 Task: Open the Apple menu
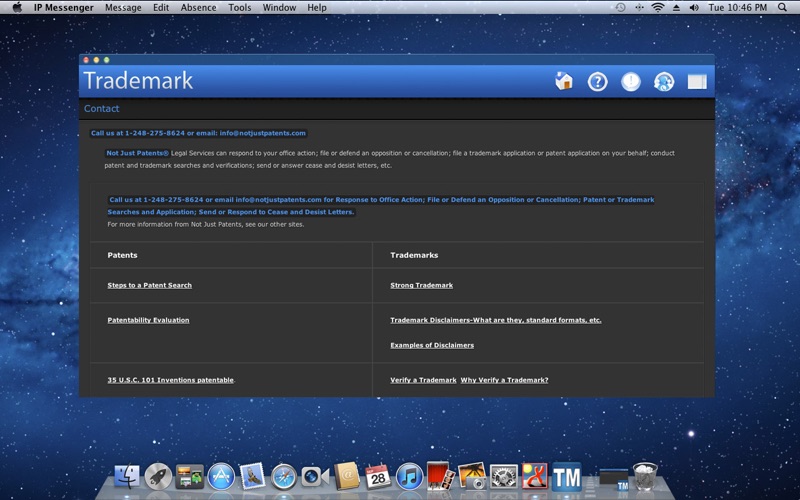(x=17, y=7)
